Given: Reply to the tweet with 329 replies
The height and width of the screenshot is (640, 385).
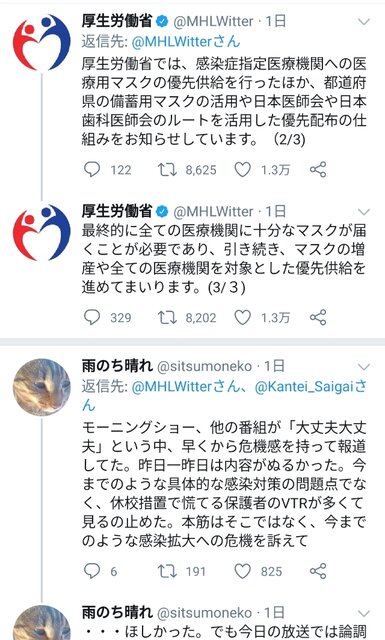Looking at the screenshot, I should coord(92,317).
